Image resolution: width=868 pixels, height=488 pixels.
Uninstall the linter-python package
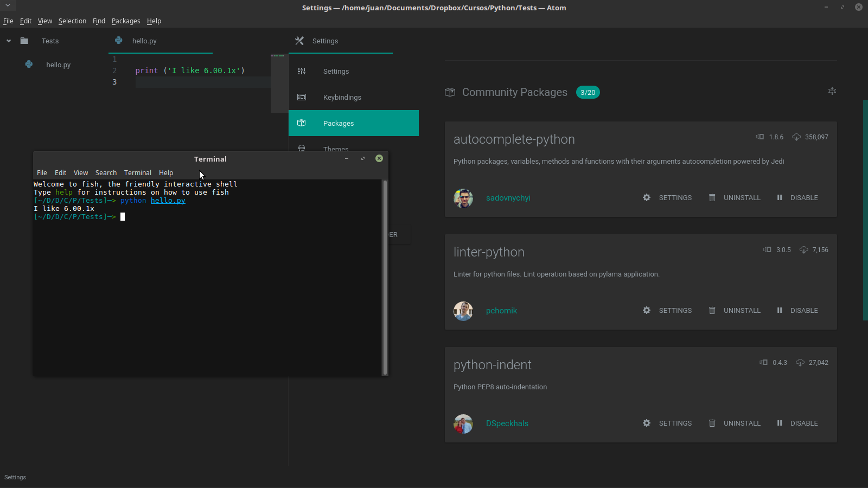(735, 311)
